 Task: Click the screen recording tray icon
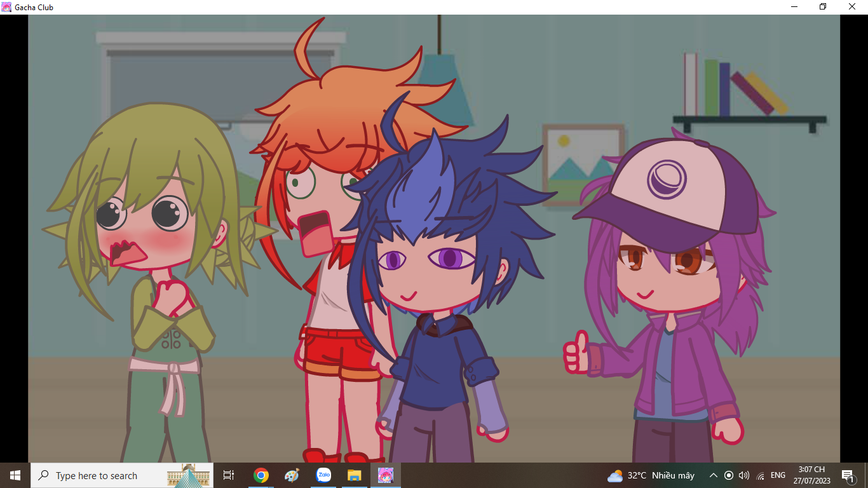click(729, 475)
